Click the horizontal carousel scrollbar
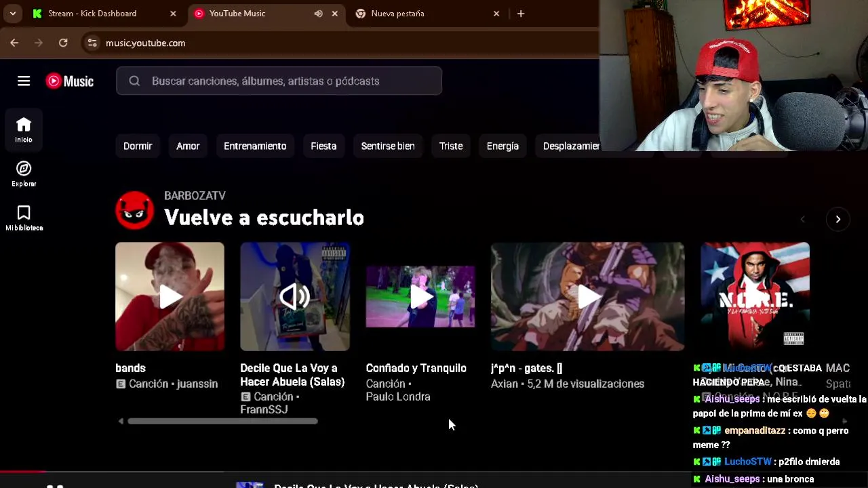The image size is (868, 488). (x=222, y=421)
